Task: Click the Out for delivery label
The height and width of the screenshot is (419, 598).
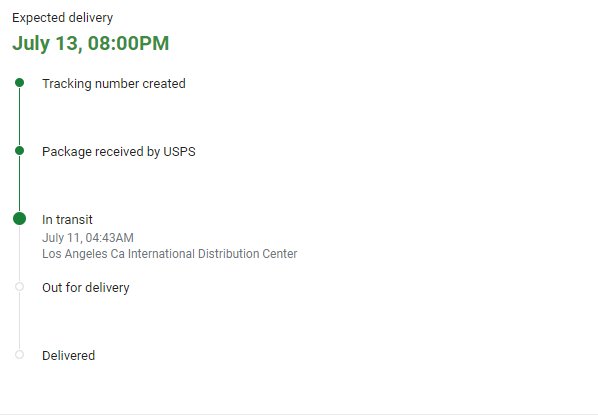Action: pos(86,287)
